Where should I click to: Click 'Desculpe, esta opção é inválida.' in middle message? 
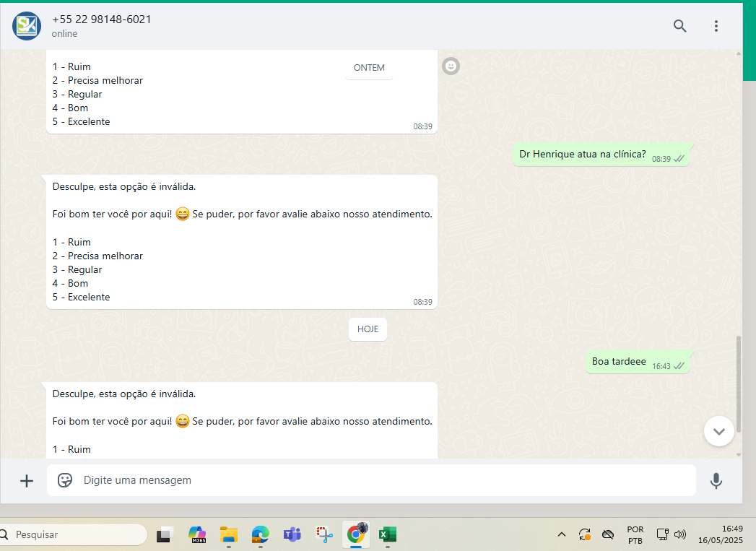124,187
